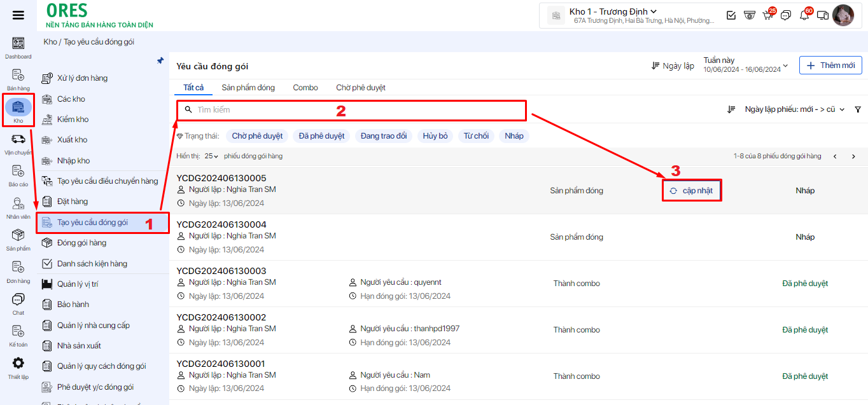868x405 pixels.
Task: Click the pin icon in the sidebar
Action: 160,61
